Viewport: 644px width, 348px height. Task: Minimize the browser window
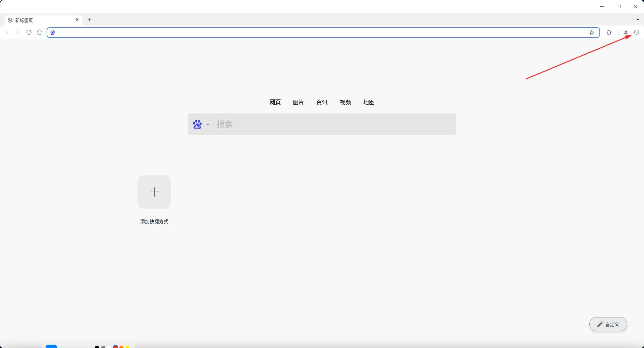click(x=602, y=7)
